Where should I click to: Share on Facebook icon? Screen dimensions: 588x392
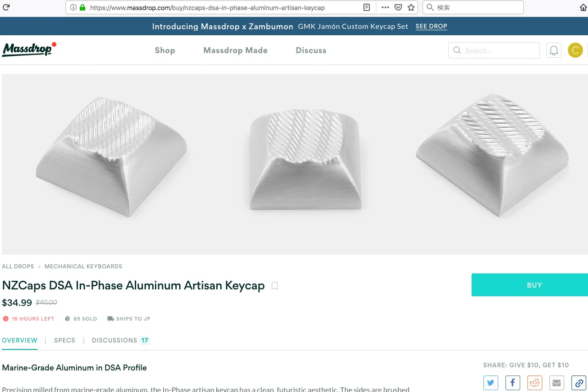513,383
